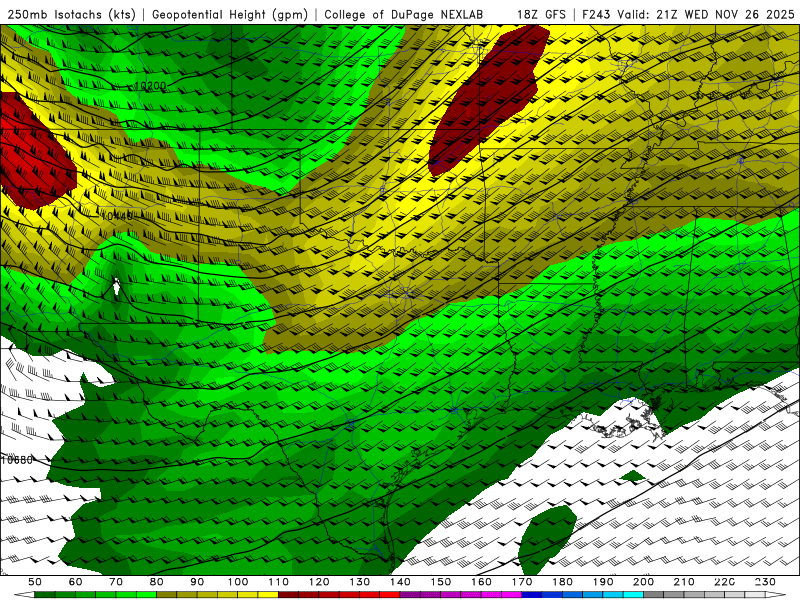The height and width of the screenshot is (600, 800).
Task: Click the 140 value on the color scale
Action: [x=400, y=582]
